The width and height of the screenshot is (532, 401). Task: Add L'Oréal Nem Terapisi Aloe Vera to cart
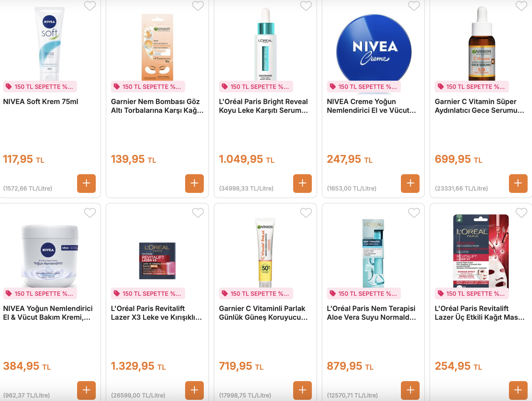pyautogui.click(x=410, y=390)
